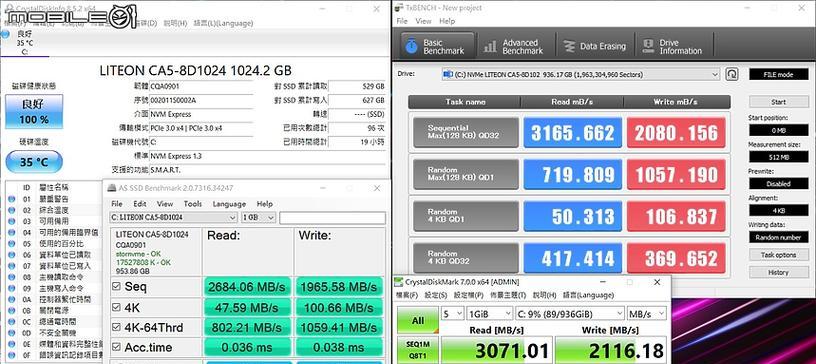Open the Tools menu in AS SSD Benchmark
816x364 pixels.
pos(193,204)
